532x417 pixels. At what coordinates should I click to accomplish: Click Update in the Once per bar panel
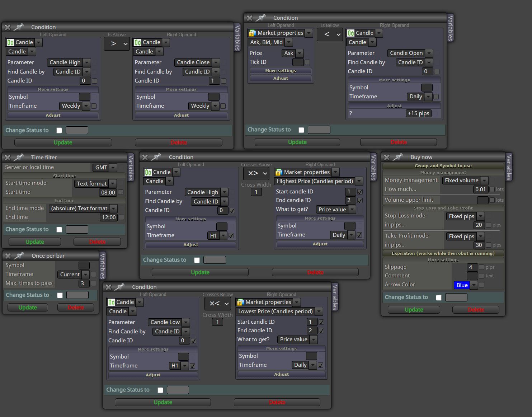coord(28,308)
